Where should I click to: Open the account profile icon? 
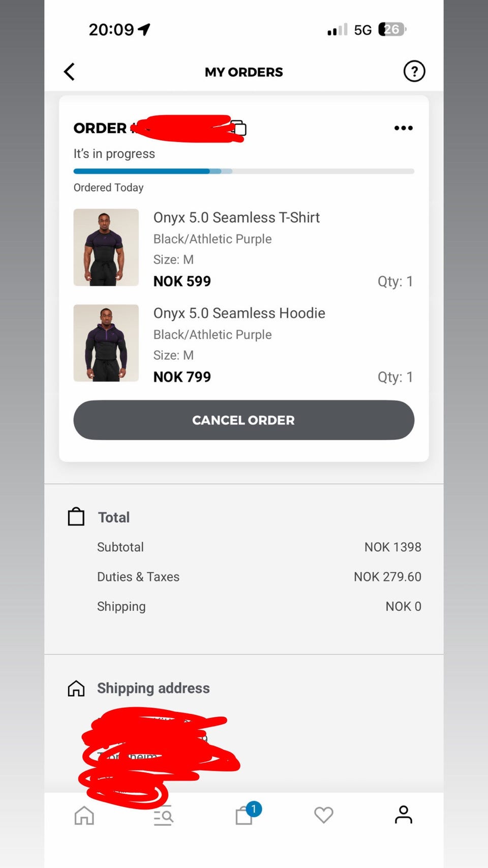404,815
